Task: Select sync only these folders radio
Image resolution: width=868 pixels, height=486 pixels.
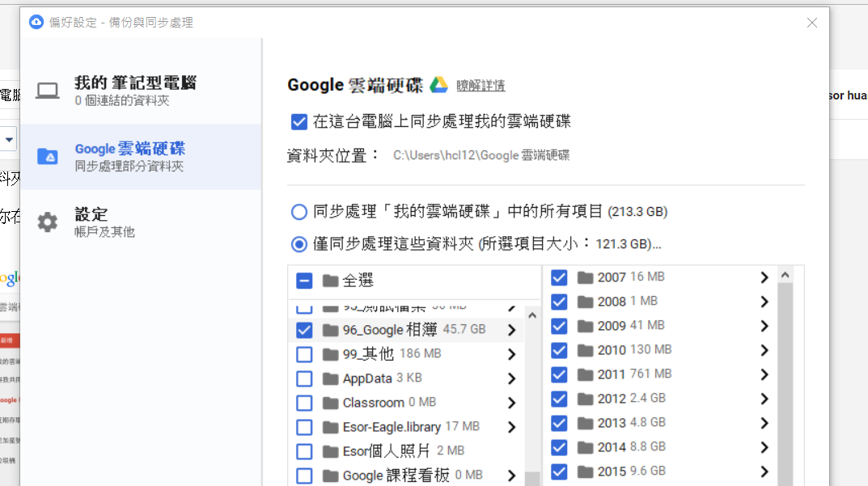Action: 299,244
